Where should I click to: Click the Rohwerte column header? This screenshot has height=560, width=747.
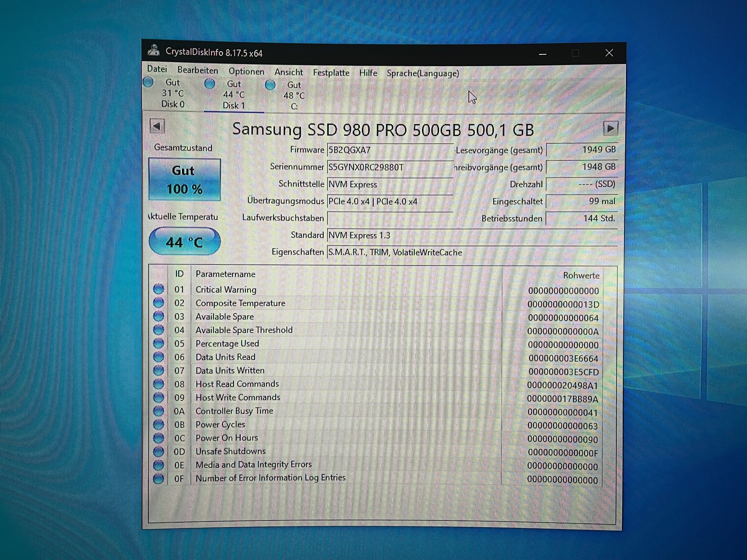tap(581, 276)
